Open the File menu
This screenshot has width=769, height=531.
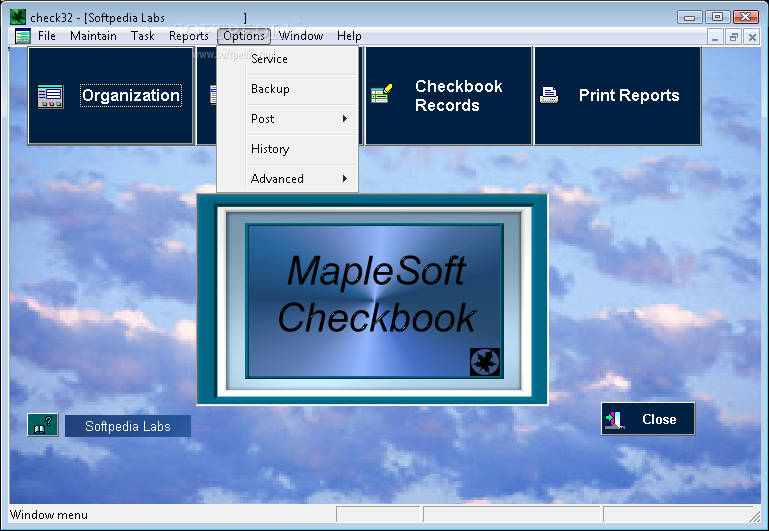(x=47, y=36)
